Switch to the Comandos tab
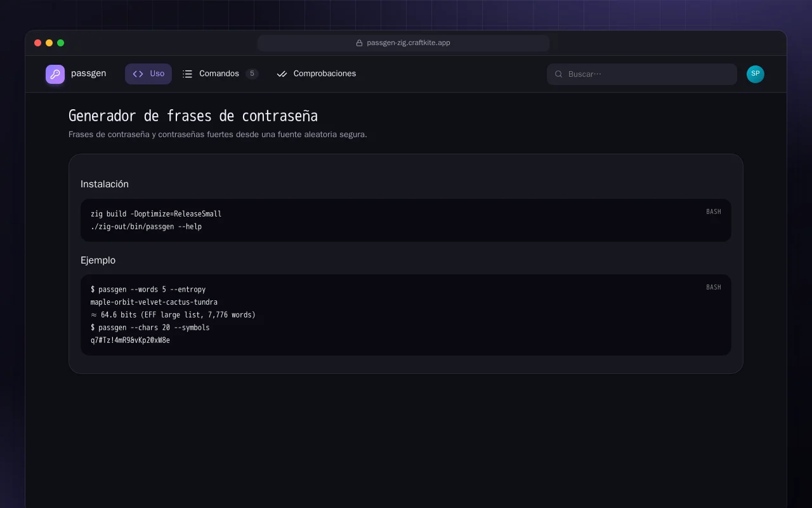 221,74
